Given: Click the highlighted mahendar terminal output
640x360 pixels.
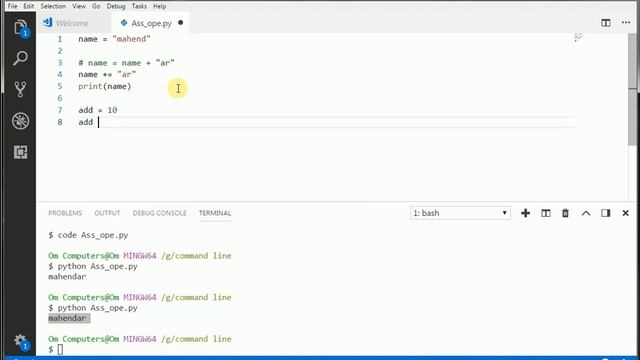Looking at the screenshot, I should click(x=69, y=318).
